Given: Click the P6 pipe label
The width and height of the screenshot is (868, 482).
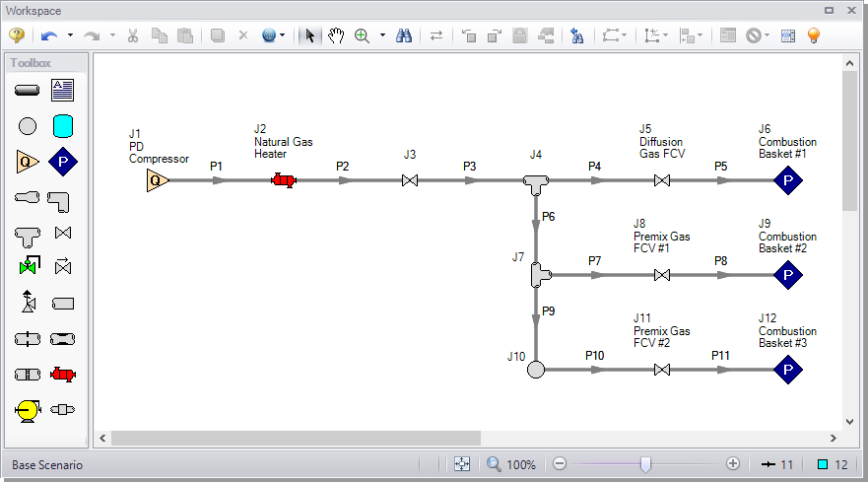Looking at the screenshot, I should tap(548, 217).
